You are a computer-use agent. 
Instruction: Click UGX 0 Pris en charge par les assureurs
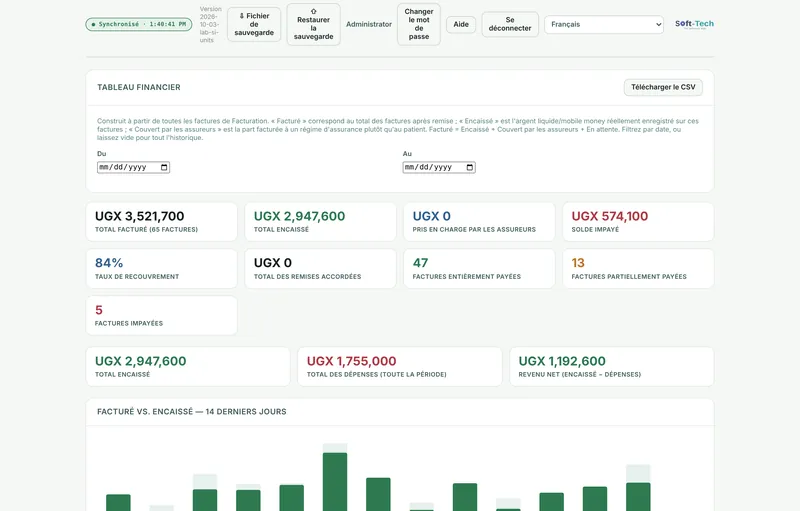(x=479, y=222)
